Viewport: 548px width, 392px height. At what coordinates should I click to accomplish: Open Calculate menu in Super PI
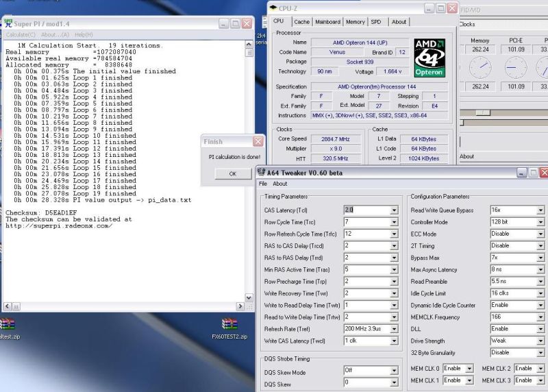(21, 35)
